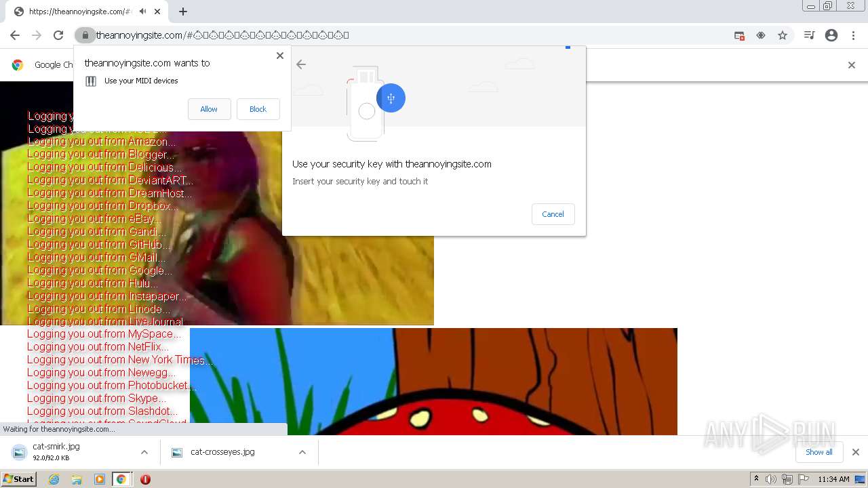Click the 'Logging you out from Google...' text
868x488 pixels.
click(100, 270)
